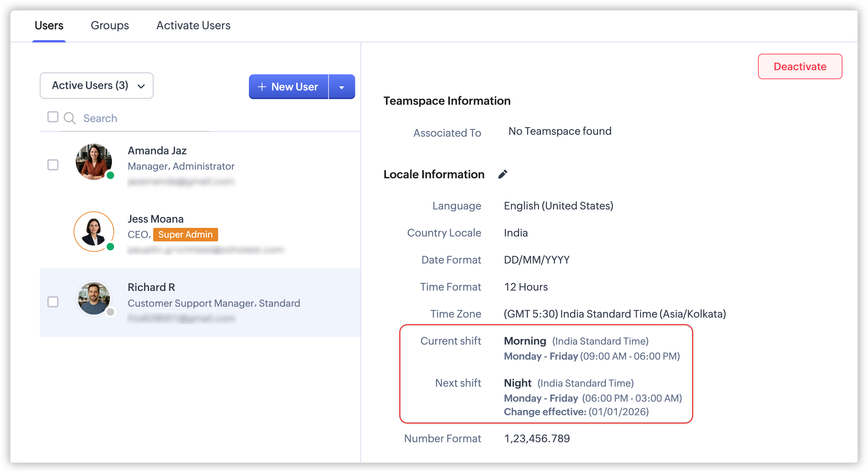Toggle the select-all checkbox beside Search
The image size is (868, 473).
pyautogui.click(x=53, y=117)
